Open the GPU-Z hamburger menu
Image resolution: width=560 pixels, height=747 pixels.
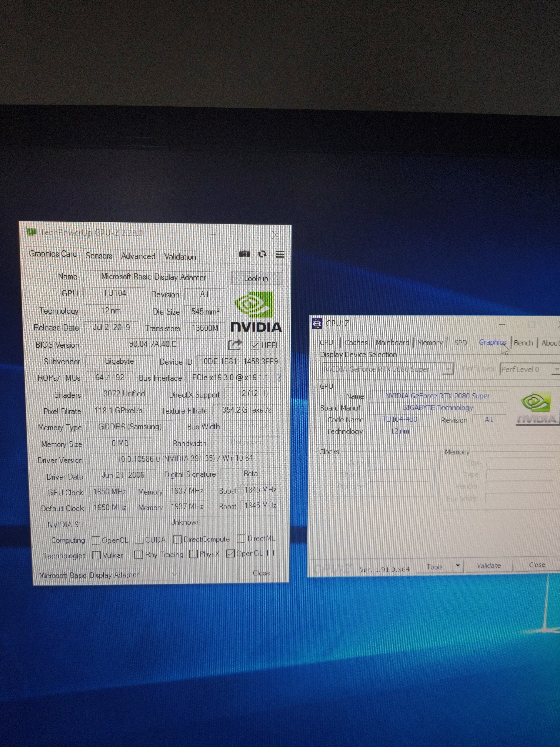(x=280, y=254)
